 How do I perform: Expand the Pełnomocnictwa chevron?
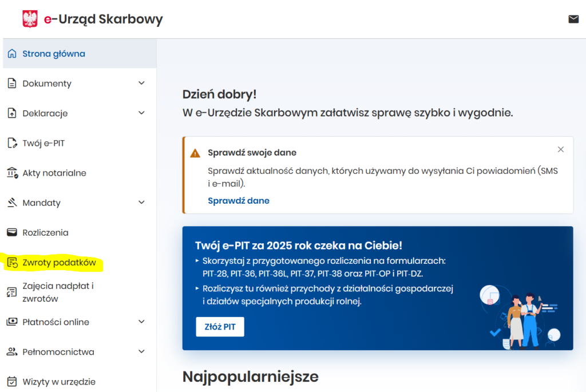pyautogui.click(x=141, y=351)
